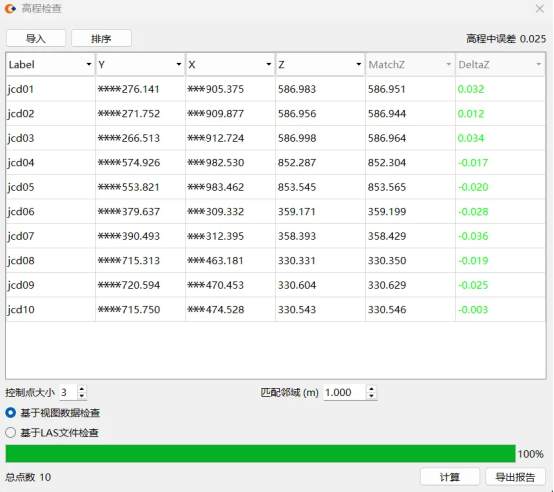Viewport: 554px width, 492px height.
Task: Click the DeltaZ column header
Action: (500, 65)
